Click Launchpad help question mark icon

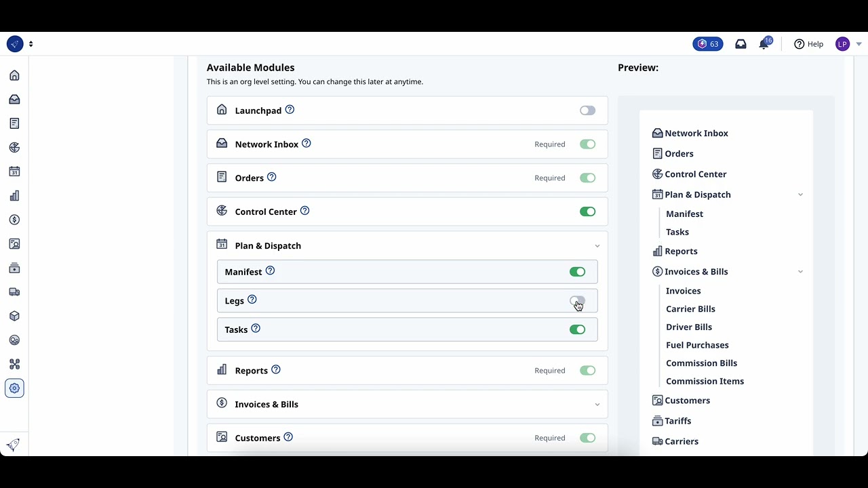[290, 110]
